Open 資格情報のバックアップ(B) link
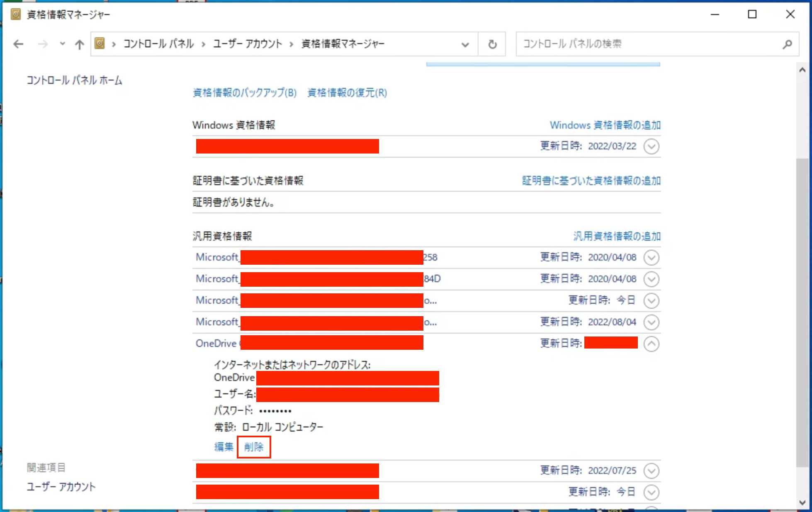 pyautogui.click(x=245, y=93)
